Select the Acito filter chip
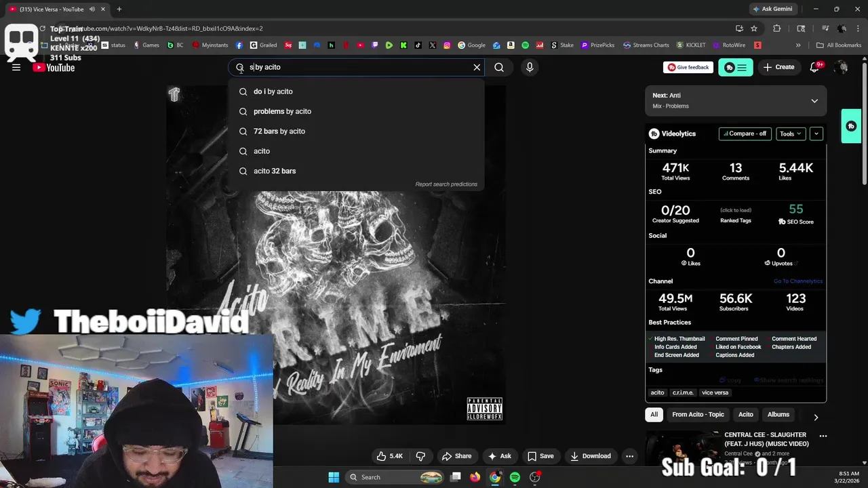 point(746,414)
